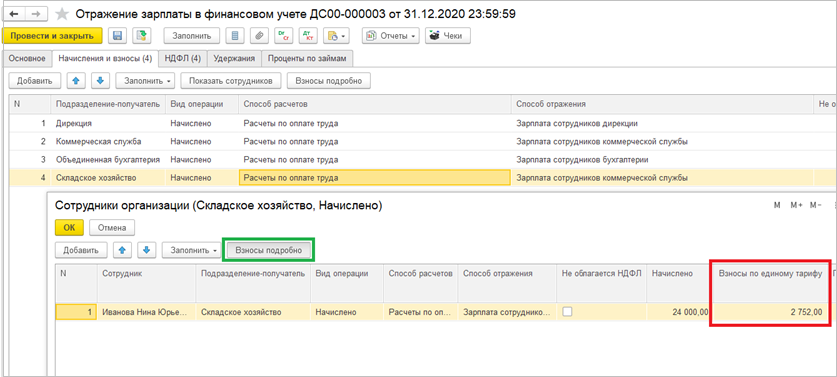Move row down in main accruals table
837x377 pixels.
click(x=100, y=81)
